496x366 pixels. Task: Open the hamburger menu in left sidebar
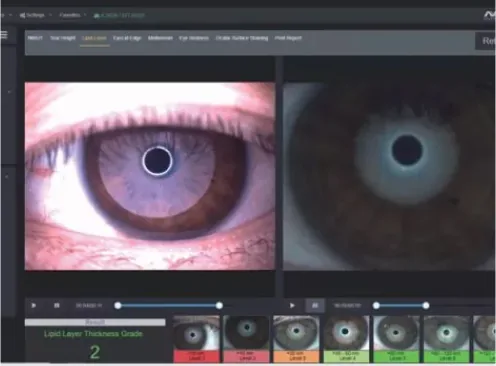pos(4,35)
